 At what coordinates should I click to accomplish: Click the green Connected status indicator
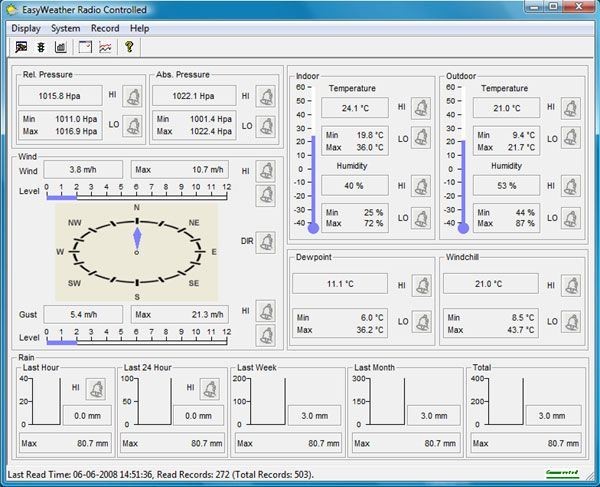tap(562, 474)
